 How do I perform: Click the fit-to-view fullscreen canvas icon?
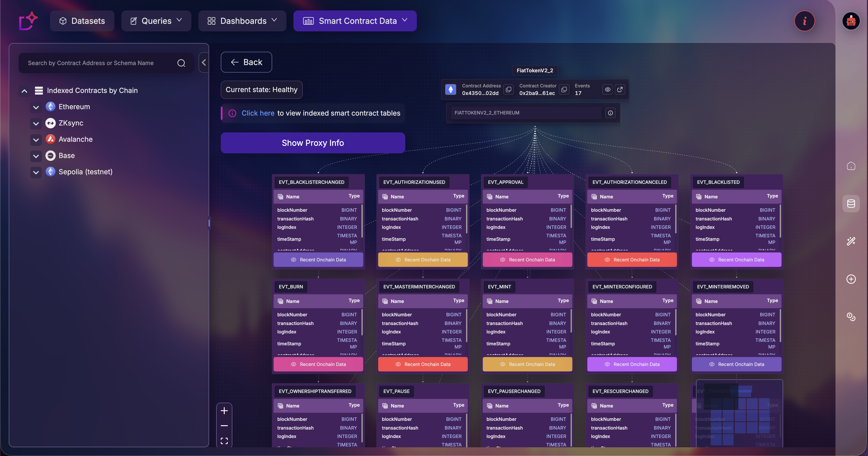click(224, 441)
